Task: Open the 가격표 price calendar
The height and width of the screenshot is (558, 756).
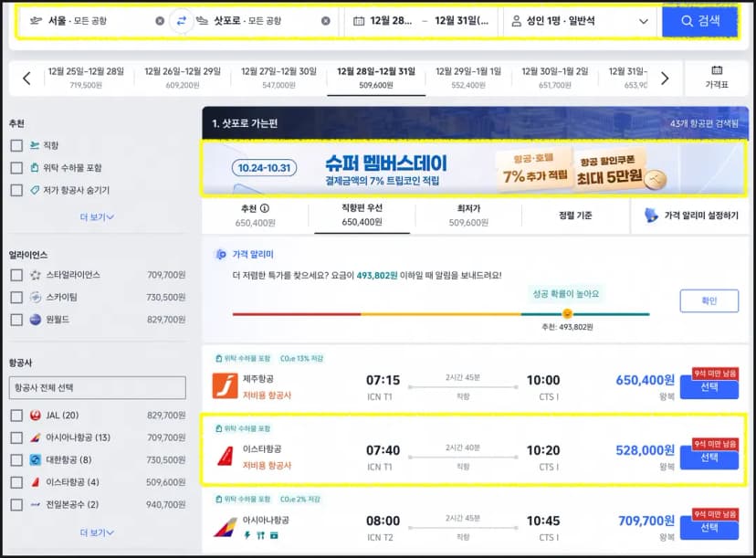Action: 717,78
